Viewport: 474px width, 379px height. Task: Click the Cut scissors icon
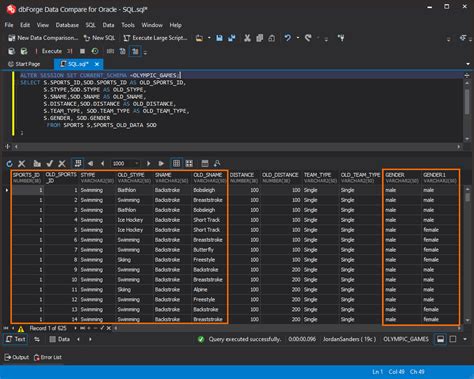pyautogui.click(x=247, y=38)
